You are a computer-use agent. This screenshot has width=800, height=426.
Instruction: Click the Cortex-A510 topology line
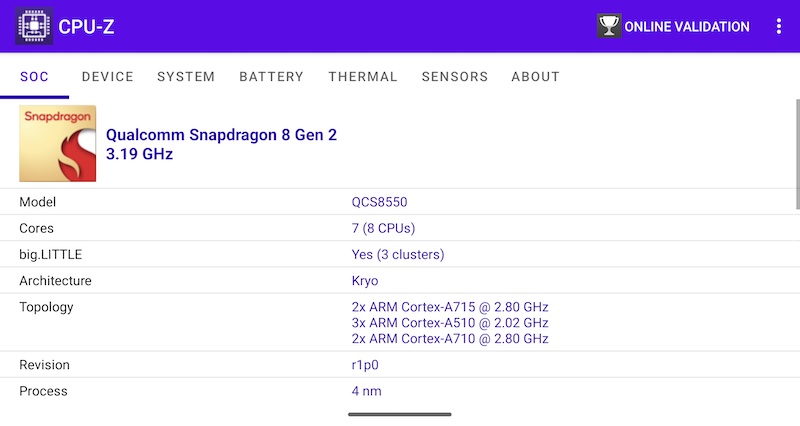[x=450, y=323]
